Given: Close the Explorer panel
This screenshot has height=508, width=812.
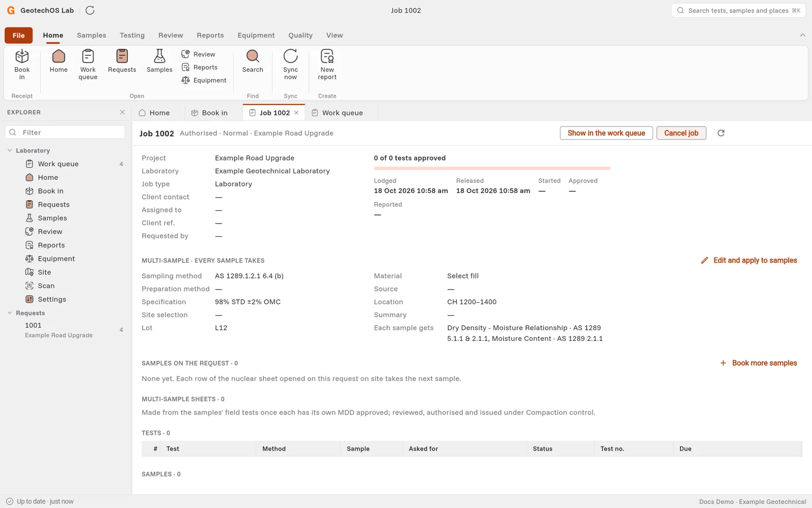Looking at the screenshot, I should point(122,112).
